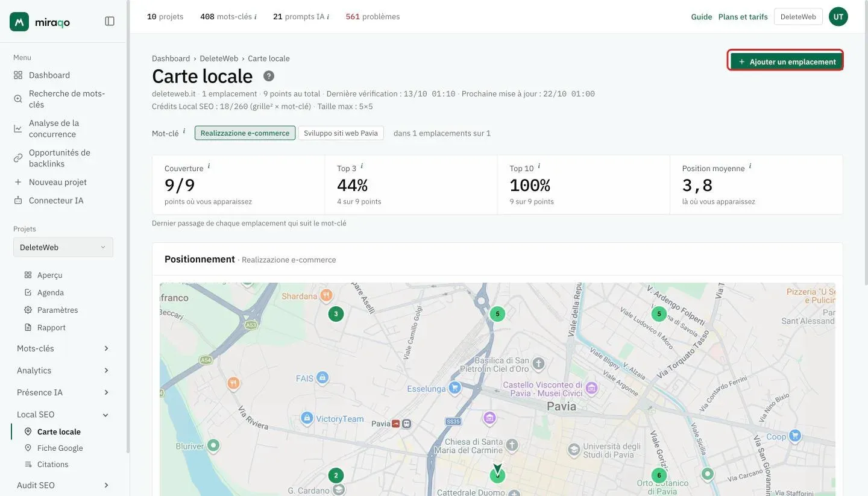Collapse the sidebar with the panel icon
The image size is (868, 496).
pos(110,21)
